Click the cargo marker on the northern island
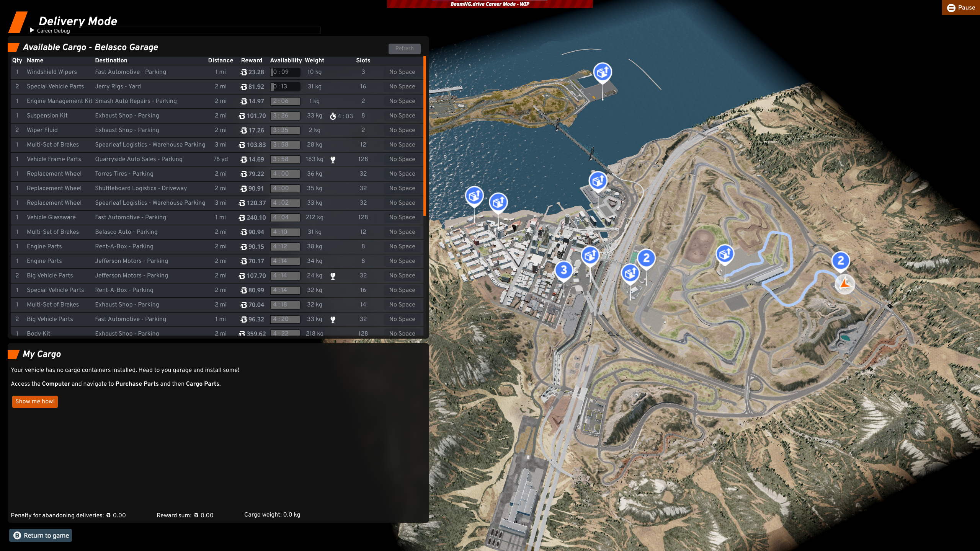Screen dimensions: 980x551 click(602, 72)
